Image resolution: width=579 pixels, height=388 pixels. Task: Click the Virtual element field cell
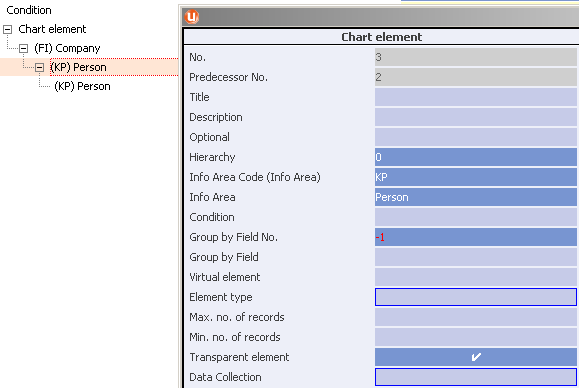pyautogui.click(x=476, y=277)
